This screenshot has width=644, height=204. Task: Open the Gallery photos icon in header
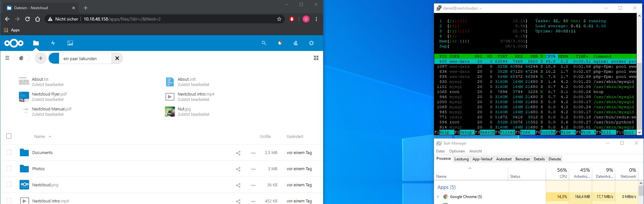pyautogui.click(x=70, y=43)
